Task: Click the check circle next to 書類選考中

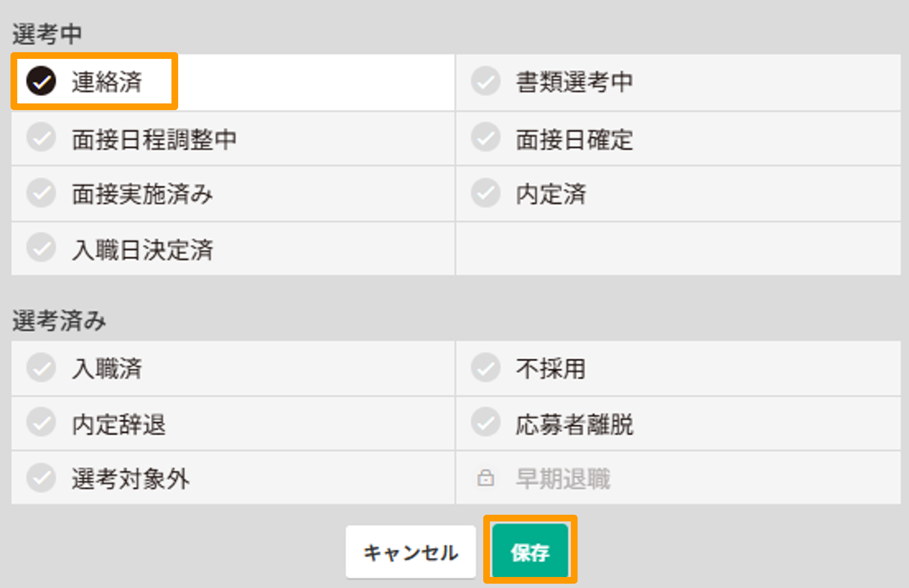Action: [485, 82]
